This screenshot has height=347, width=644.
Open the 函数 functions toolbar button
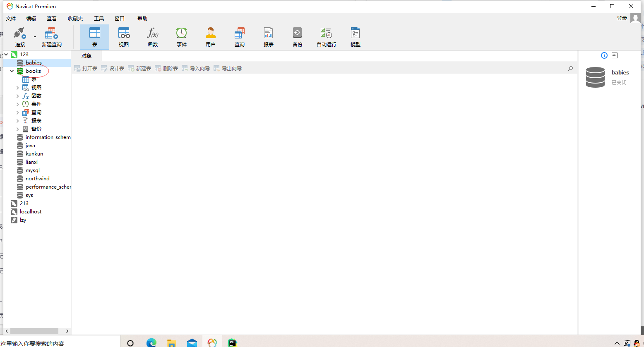tap(153, 37)
